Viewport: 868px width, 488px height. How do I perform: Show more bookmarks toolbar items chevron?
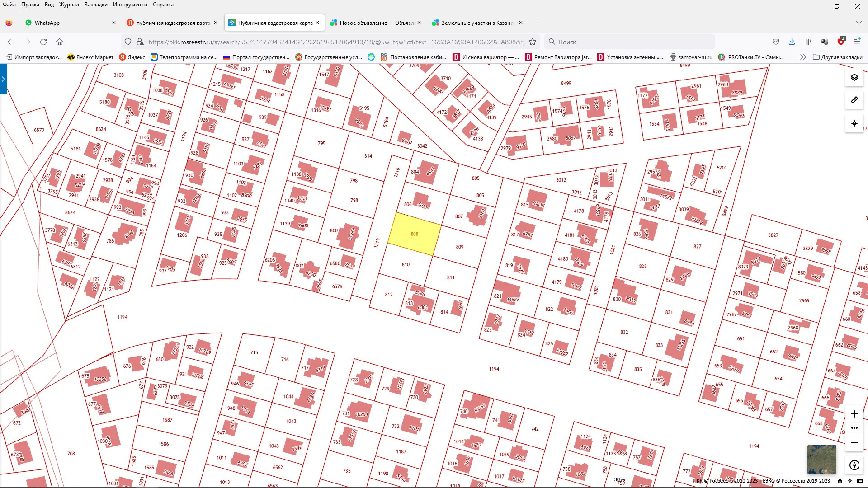coord(802,57)
